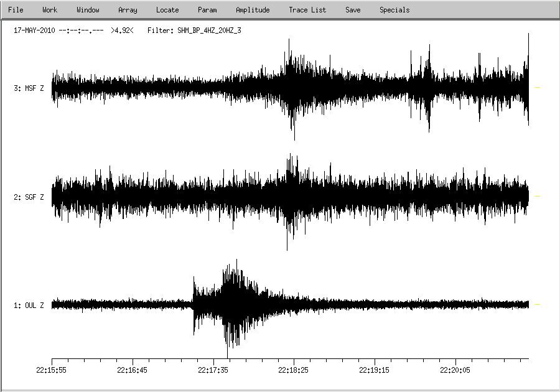Click the 22:17:35 time axis label
560x392 pixels.
coord(213,370)
